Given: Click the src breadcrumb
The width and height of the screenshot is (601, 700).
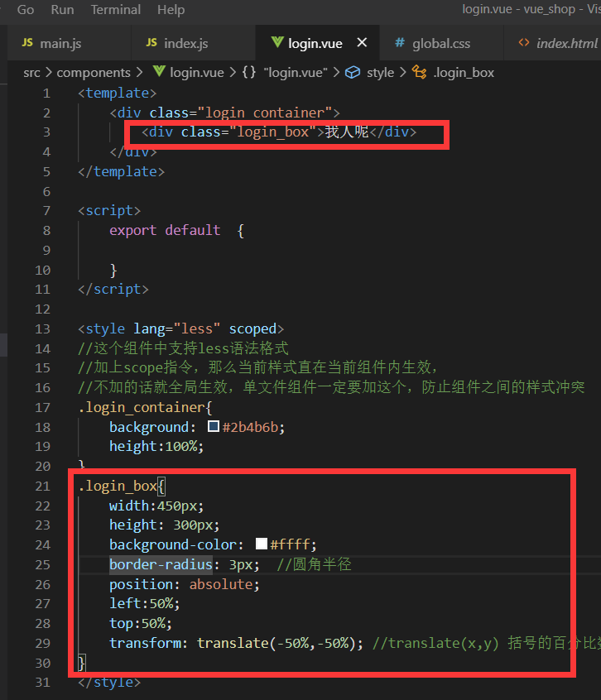Looking at the screenshot, I should click(31, 72).
